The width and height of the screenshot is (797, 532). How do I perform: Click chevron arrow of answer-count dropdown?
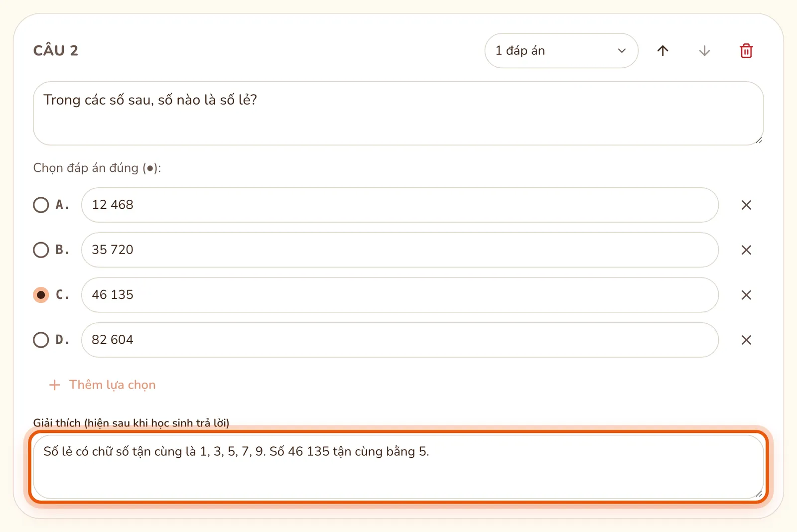(622, 51)
